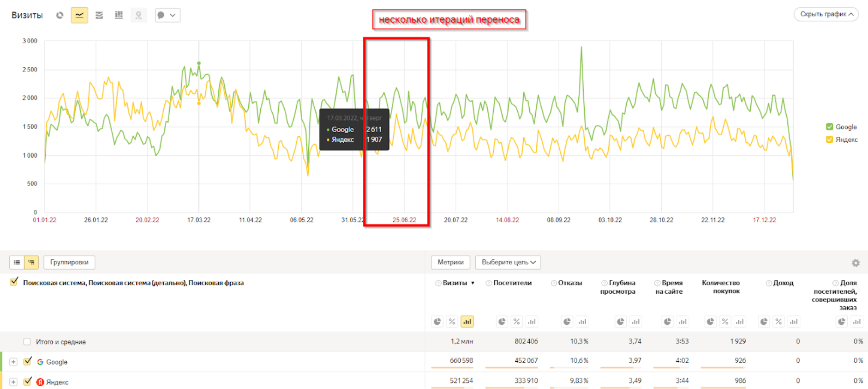Click 'Скрыть график' to hide chart
The height and width of the screenshot is (389, 868).
point(826,14)
